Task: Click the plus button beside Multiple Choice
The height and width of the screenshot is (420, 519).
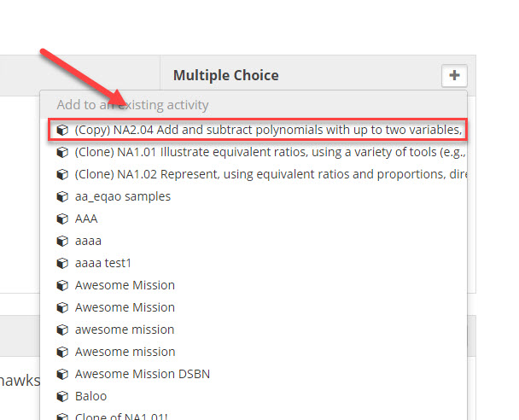Action: pos(454,75)
